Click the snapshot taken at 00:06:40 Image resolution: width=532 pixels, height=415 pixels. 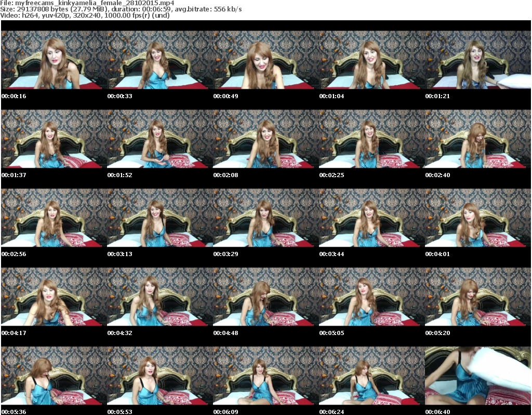(478, 376)
